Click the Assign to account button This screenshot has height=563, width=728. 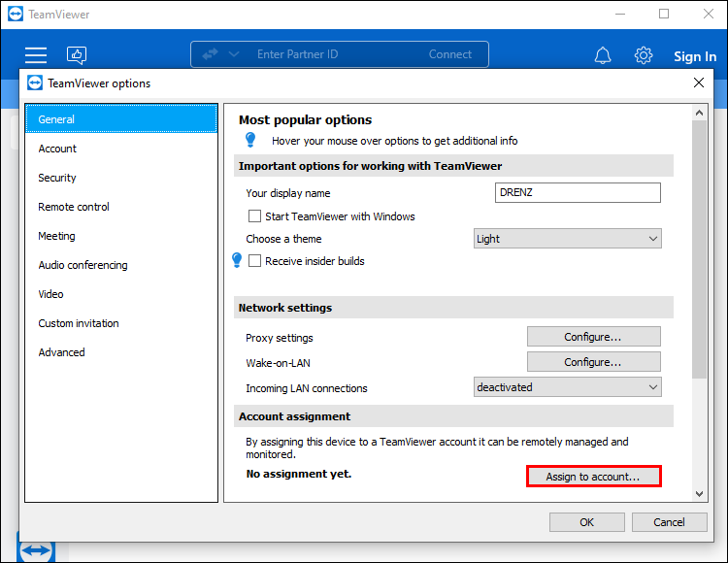tap(593, 477)
